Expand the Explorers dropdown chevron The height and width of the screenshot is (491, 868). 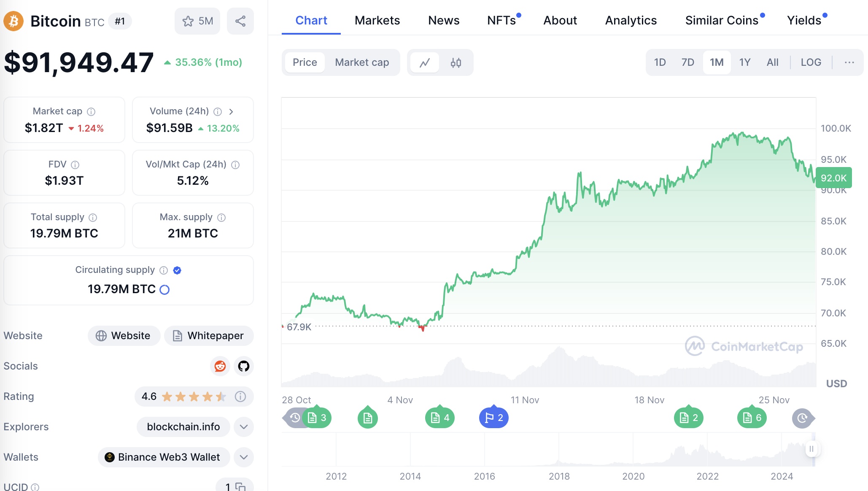(x=244, y=427)
